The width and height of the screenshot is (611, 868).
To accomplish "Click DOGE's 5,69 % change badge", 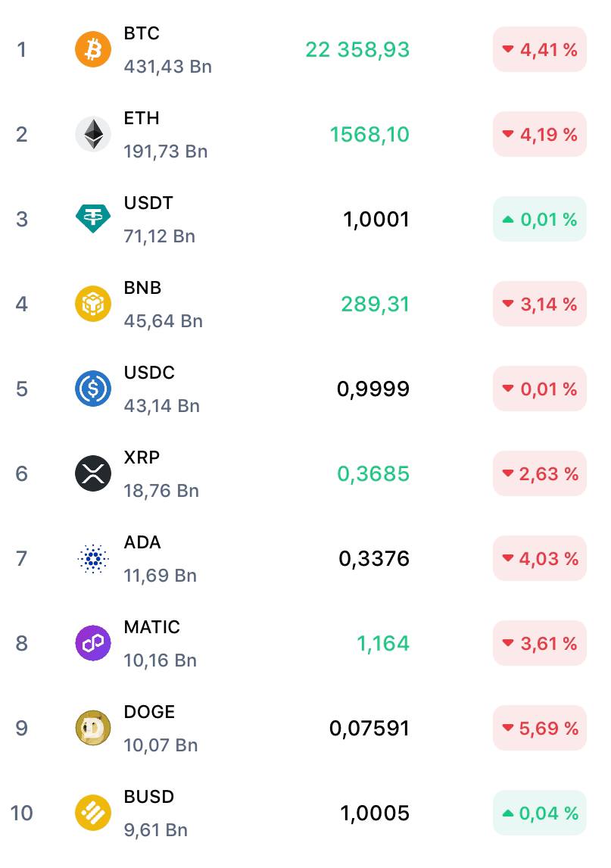I will [540, 729].
